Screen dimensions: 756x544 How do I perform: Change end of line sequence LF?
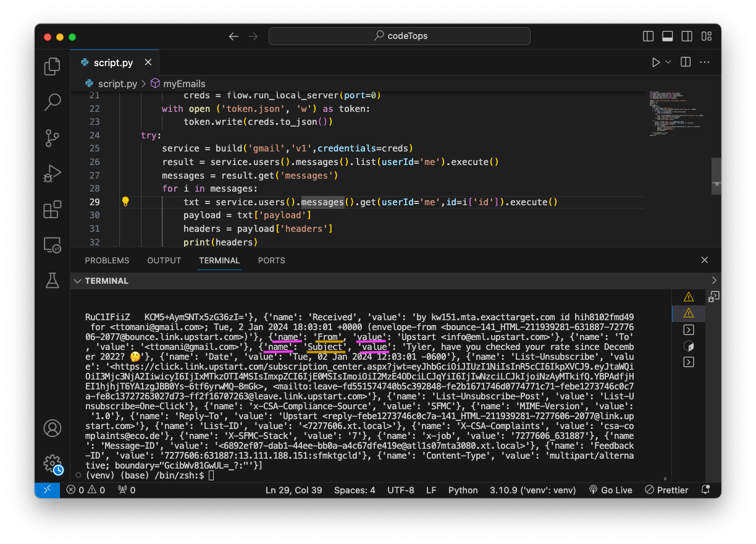click(431, 490)
